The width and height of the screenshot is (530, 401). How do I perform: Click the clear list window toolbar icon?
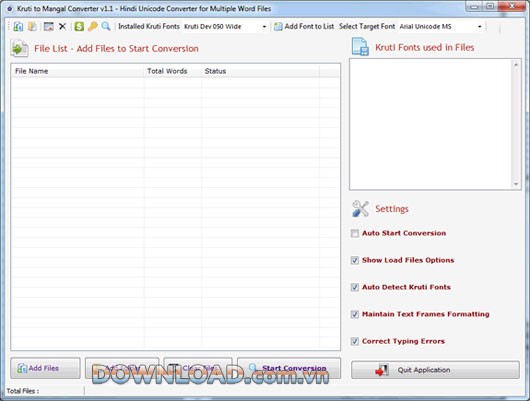point(49,26)
